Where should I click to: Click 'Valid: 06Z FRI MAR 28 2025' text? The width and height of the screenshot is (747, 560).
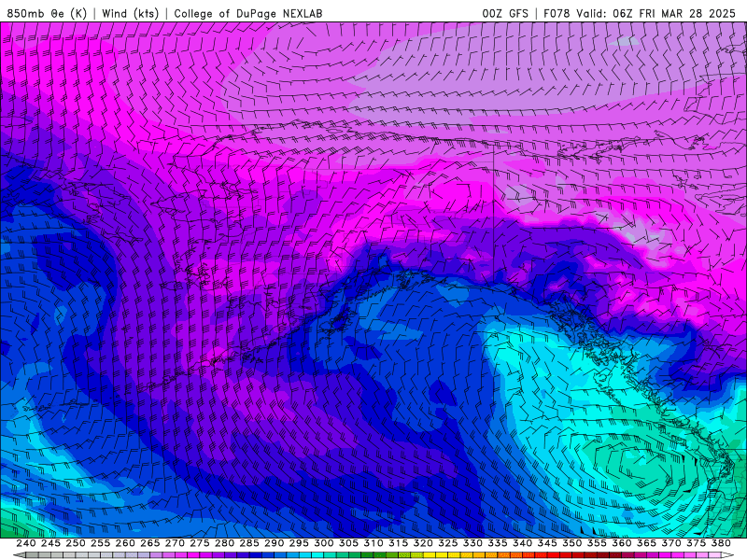pos(656,13)
